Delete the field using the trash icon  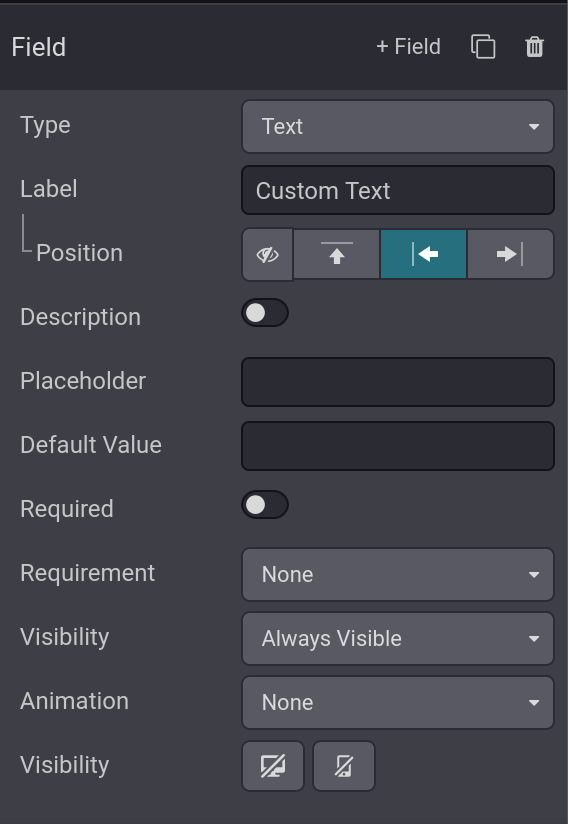click(534, 47)
